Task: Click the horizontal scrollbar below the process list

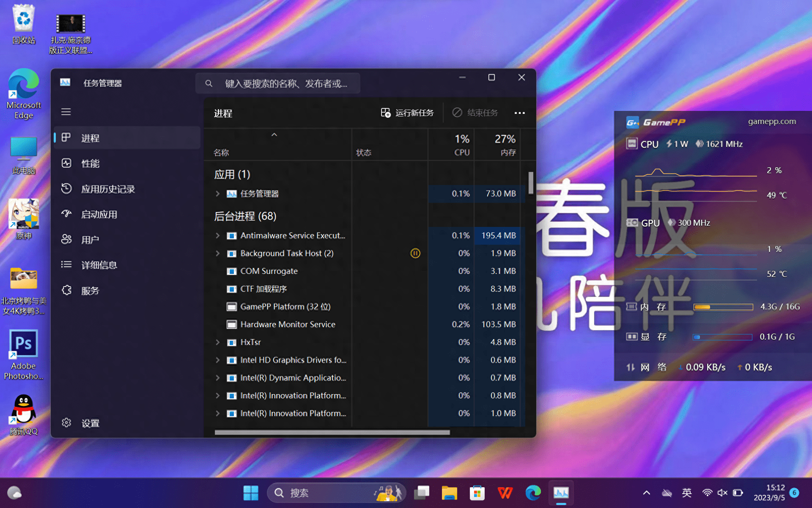Action: (331, 432)
